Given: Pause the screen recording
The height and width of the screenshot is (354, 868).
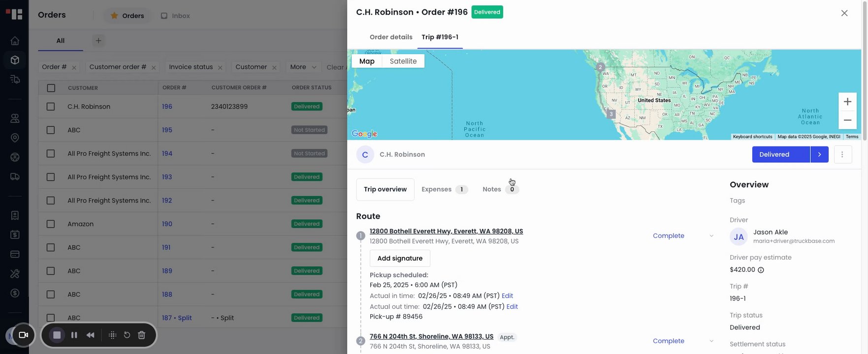Looking at the screenshot, I should pyautogui.click(x=74, y=335).
